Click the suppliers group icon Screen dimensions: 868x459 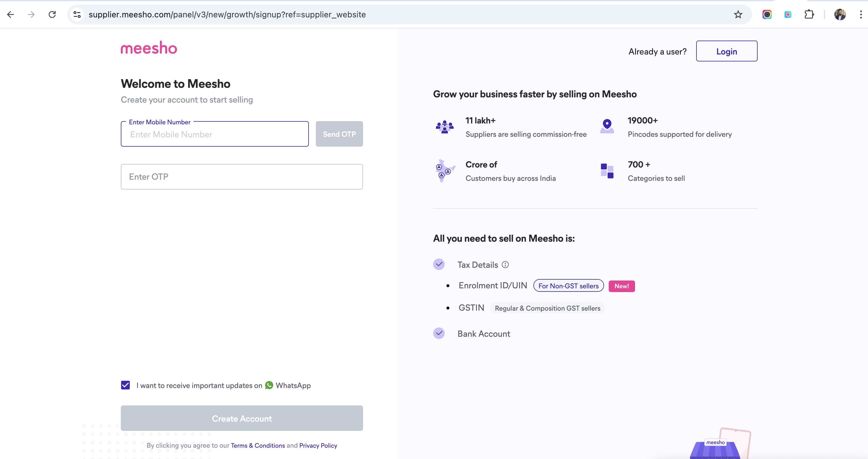tap(444, 127)
